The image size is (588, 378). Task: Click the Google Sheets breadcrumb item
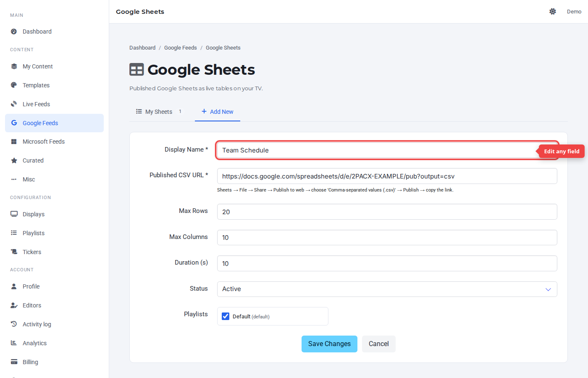pyautogui.click(x=223, y=48)
